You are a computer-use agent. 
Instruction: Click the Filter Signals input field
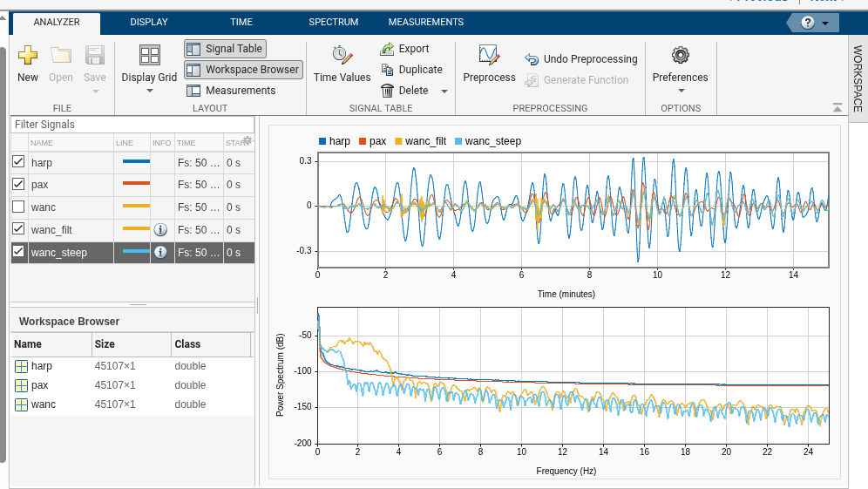point(132,125)
